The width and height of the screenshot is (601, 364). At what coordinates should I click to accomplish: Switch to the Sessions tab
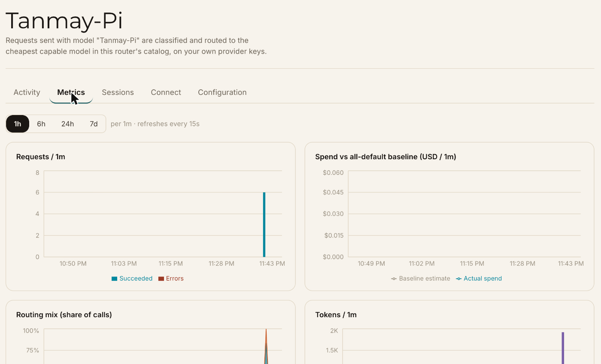pos(118,92)
